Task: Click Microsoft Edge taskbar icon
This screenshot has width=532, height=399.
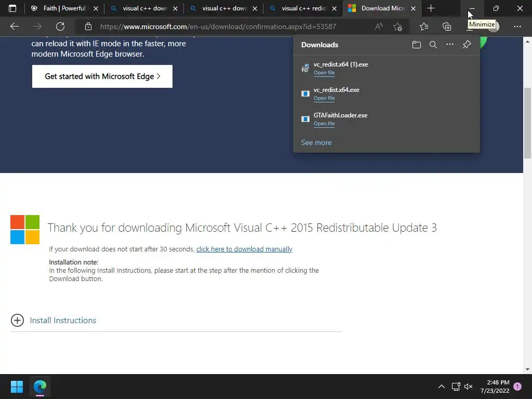Action: tap(39, 387)
